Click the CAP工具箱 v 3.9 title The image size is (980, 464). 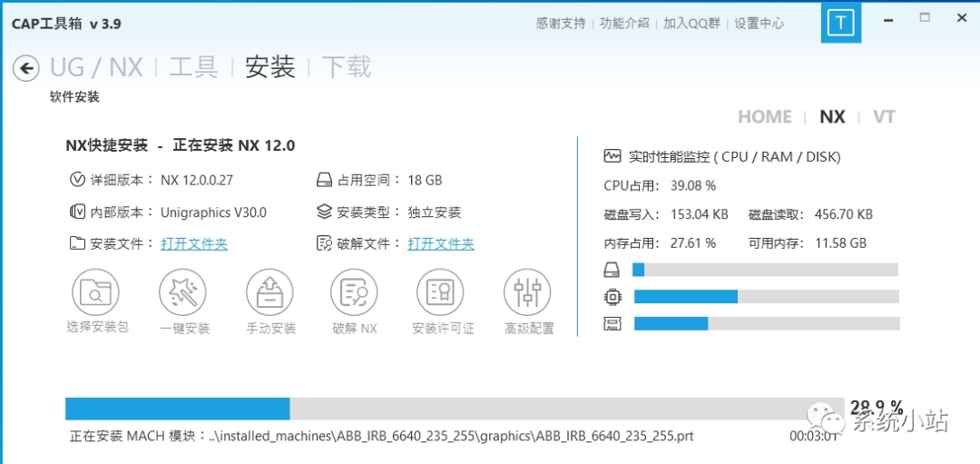click(66, 24)
